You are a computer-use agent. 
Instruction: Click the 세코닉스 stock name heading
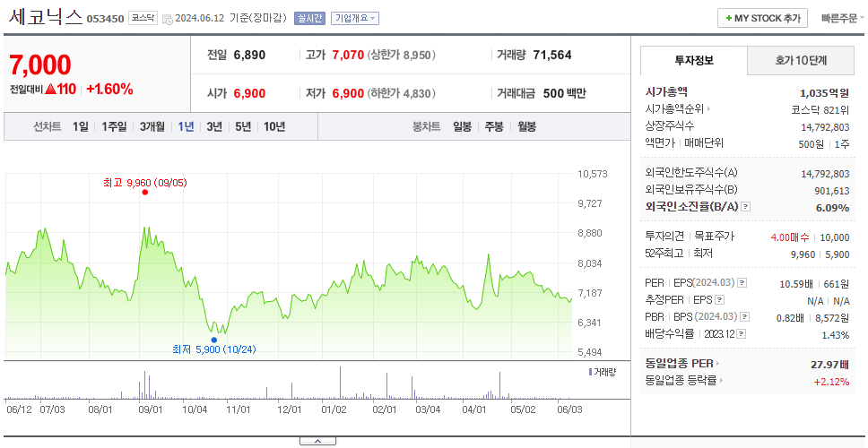(46, 17)
